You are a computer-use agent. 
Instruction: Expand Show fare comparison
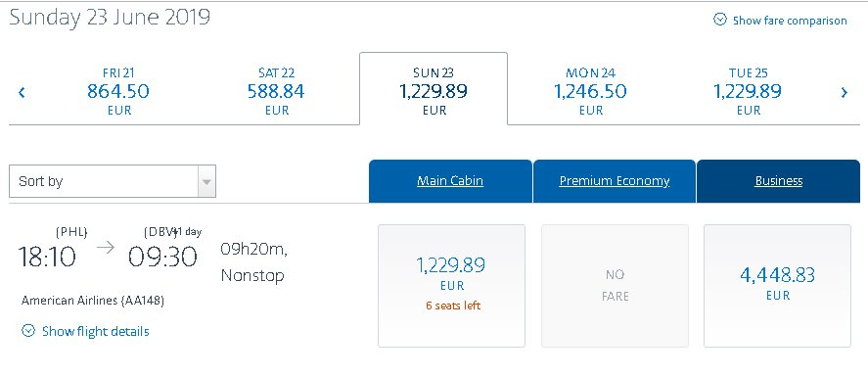tap(790, 21)
